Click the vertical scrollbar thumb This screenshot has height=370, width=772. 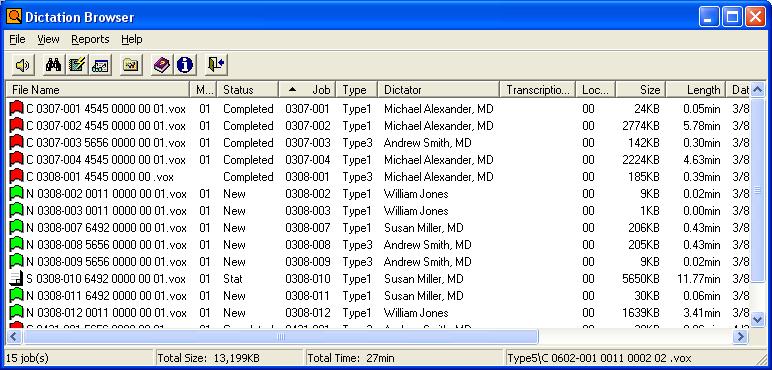(x=758, y=190)
